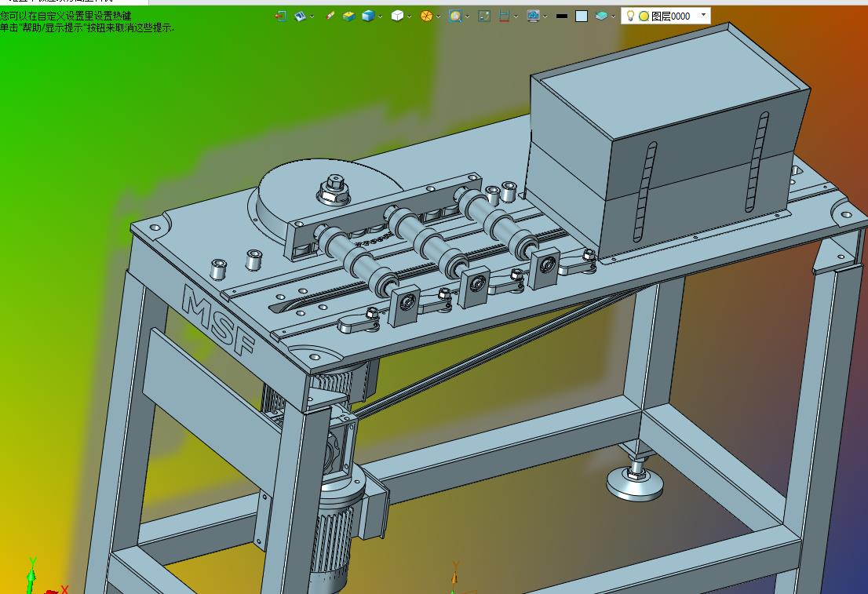The image size is (868, 594).
Task: Click the orange wheel render icon
Action: click(x=425, y=16)
